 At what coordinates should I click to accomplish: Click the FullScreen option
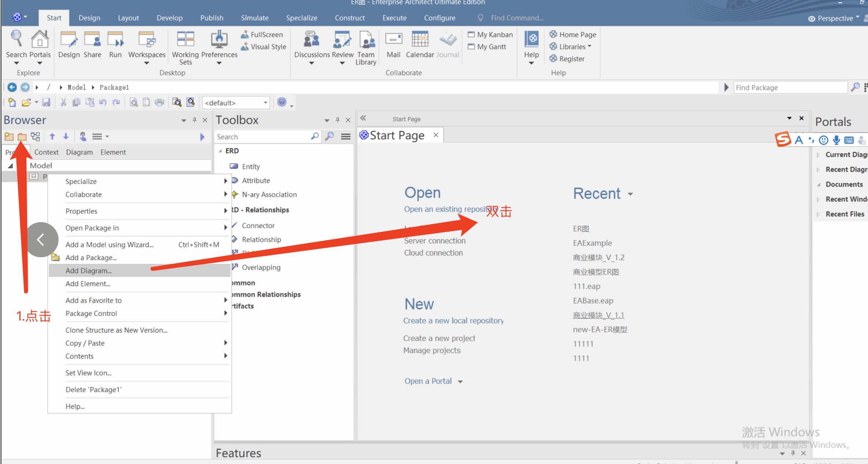pos(262,34)
